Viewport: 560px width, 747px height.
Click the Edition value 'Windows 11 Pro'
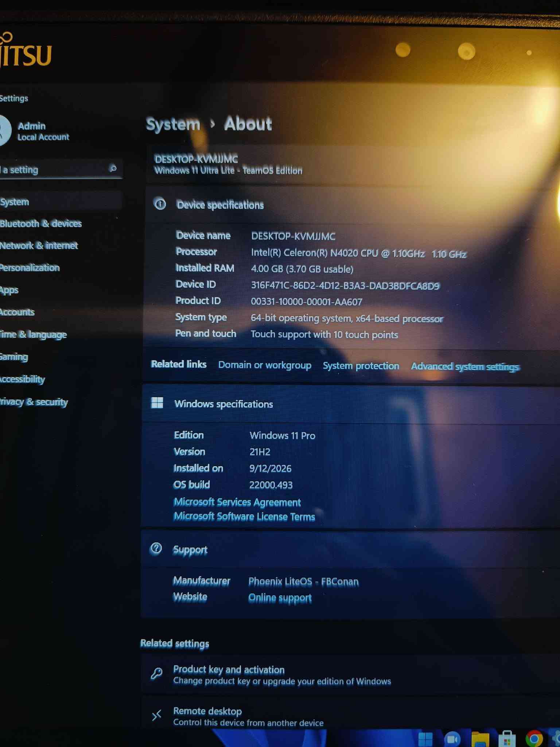[283, 436]
